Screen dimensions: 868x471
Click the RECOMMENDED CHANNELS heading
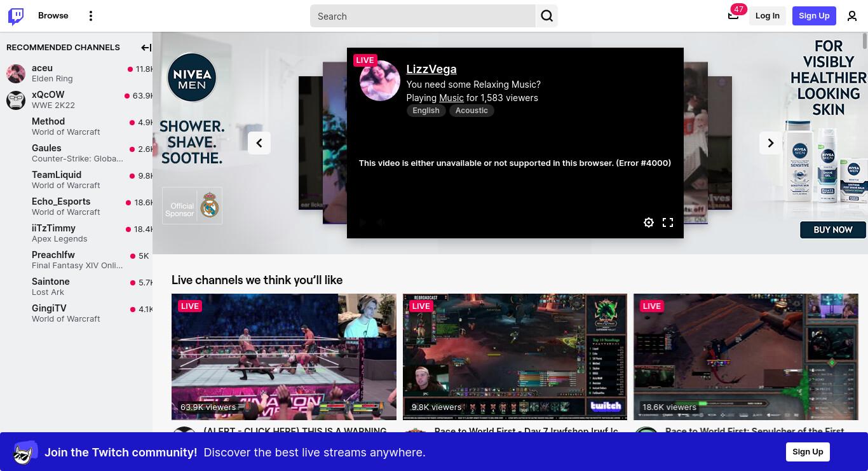[63, 48]
